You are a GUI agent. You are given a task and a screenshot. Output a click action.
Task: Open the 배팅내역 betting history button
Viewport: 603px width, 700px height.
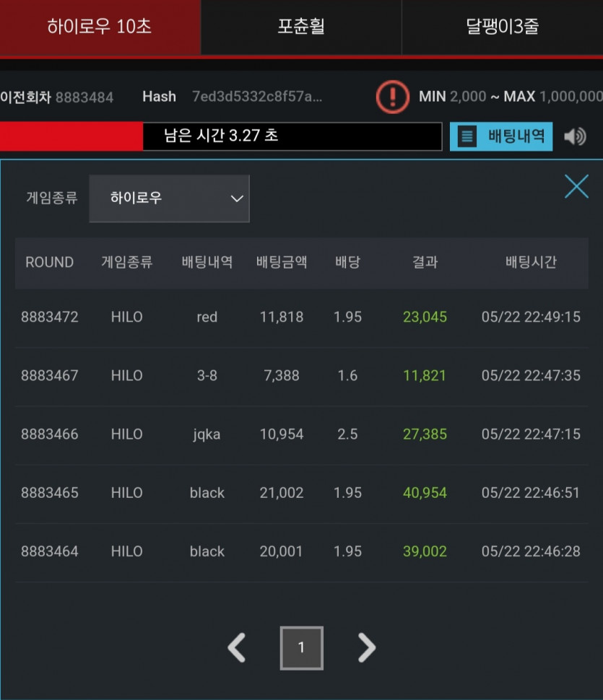pyautogui.click(x=501, y=136)
